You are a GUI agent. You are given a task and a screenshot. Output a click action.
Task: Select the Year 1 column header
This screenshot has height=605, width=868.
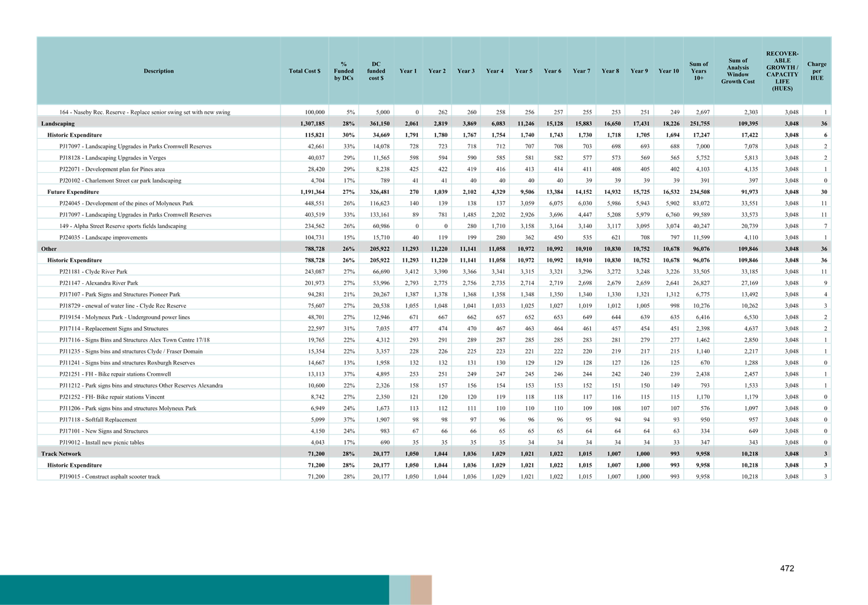click(408, 71)
